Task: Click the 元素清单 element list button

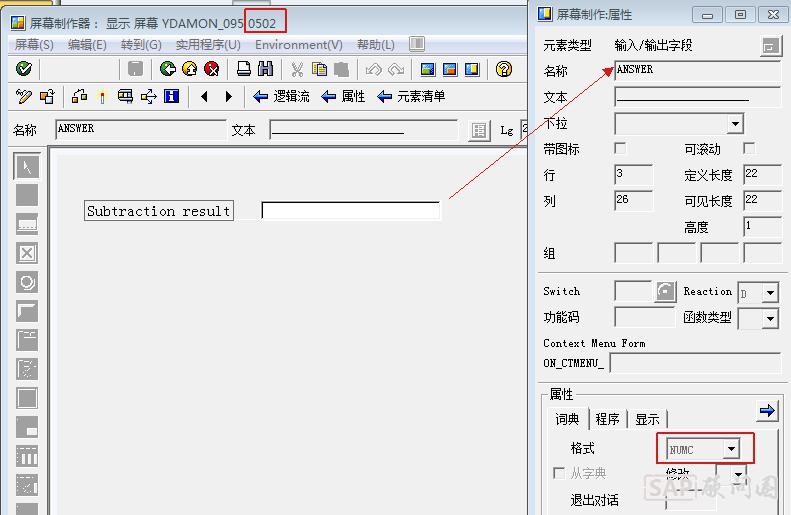Action: (x=411, y=97)
